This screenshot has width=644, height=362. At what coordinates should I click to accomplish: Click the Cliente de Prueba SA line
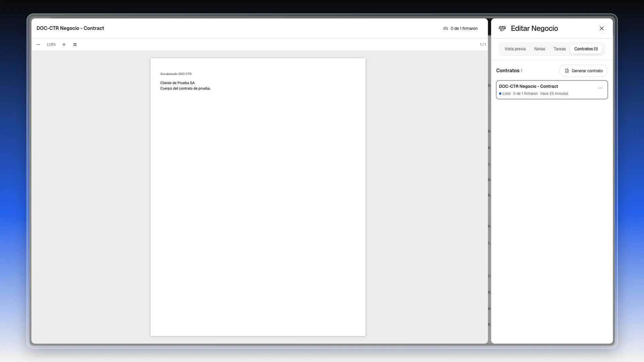pos(177,83)
